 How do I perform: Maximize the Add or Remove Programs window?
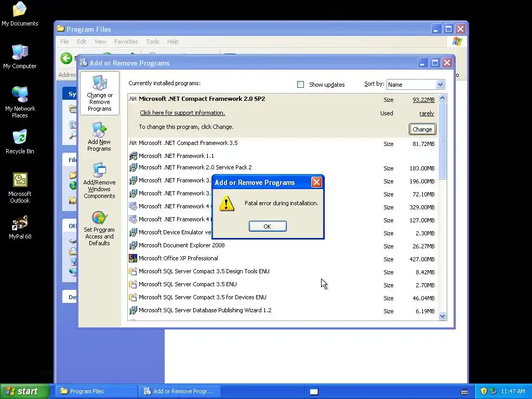pos(435,63)
